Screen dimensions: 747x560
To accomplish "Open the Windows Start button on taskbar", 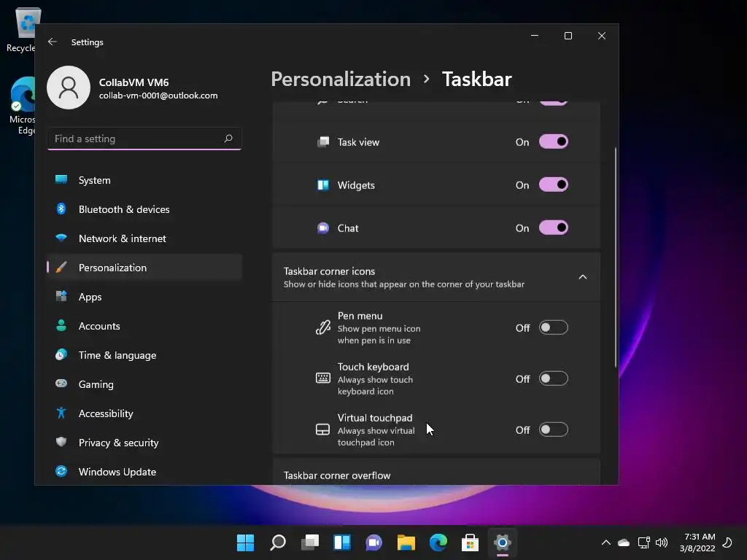I will pyautogui.click(x=246, y=542).
